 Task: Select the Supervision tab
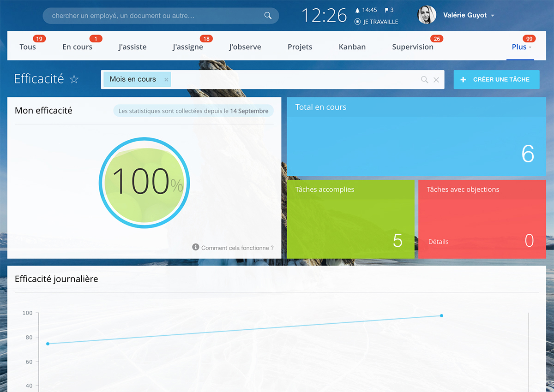412,47
